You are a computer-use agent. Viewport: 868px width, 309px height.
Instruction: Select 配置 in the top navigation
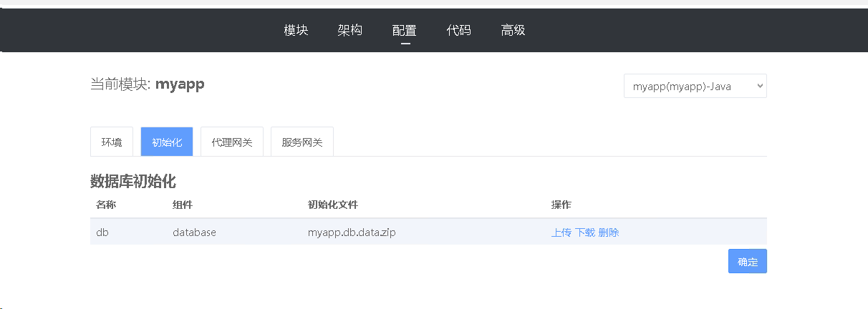[x=405, y=30]
